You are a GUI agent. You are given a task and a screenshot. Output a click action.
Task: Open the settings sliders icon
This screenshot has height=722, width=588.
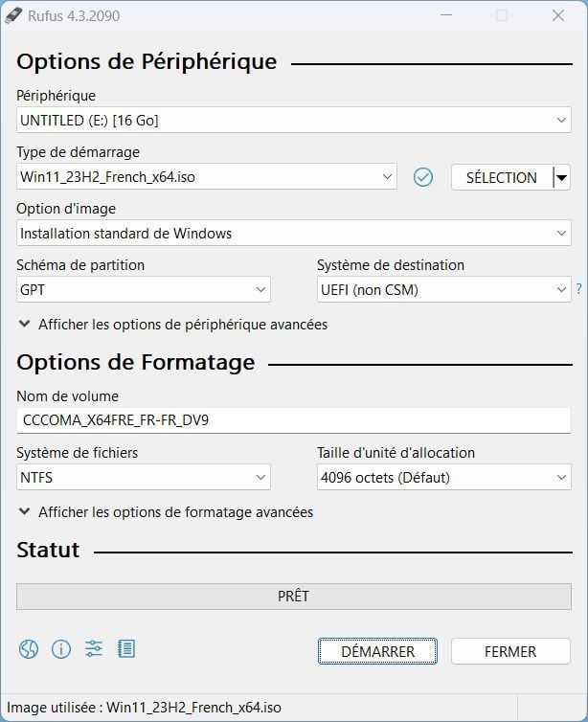94,649
